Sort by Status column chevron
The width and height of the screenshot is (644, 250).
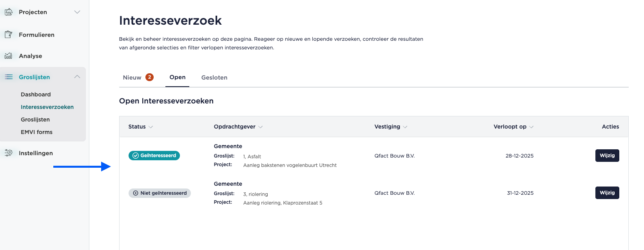coord(151,127)
